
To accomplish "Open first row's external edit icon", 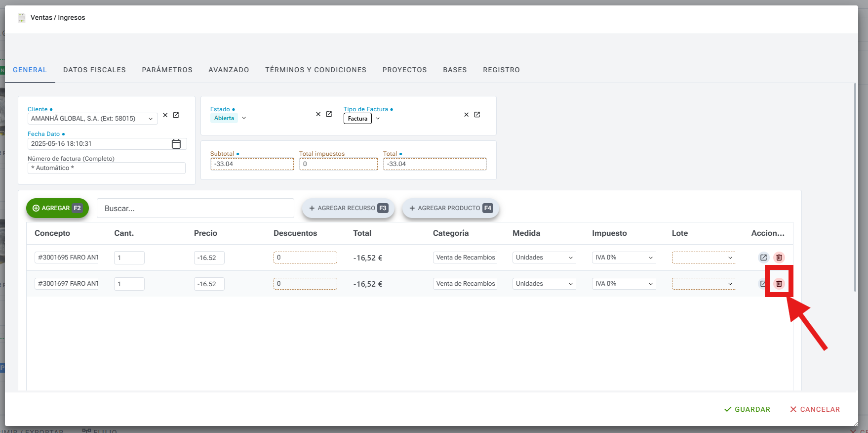I will [x=763, y=258].
